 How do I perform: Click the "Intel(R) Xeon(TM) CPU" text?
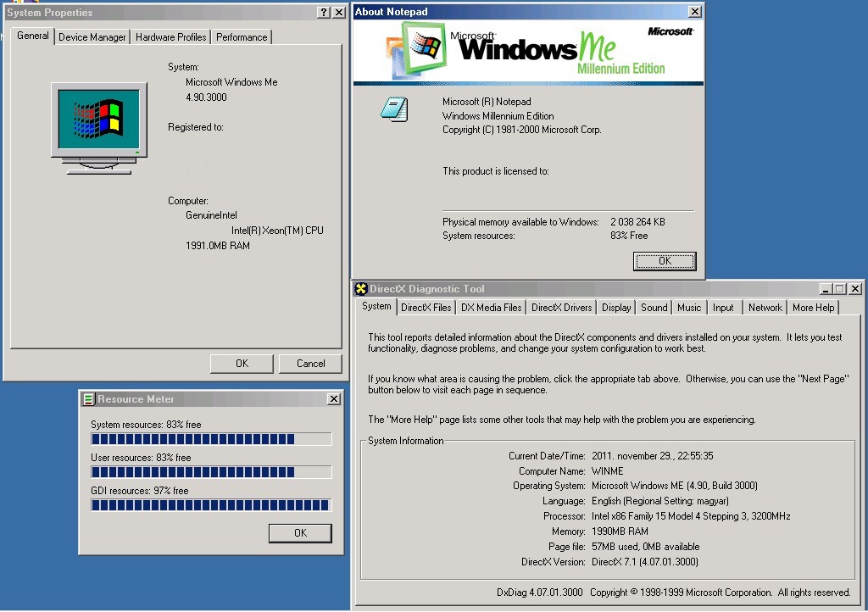277,231
